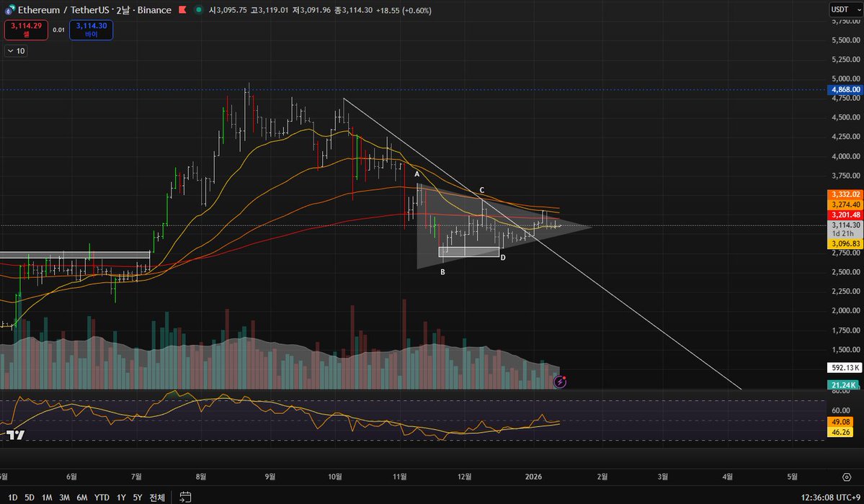Click the 3,332.02 orange price label
This screenshot has height=504, width=864.
(x=845, y=194)
